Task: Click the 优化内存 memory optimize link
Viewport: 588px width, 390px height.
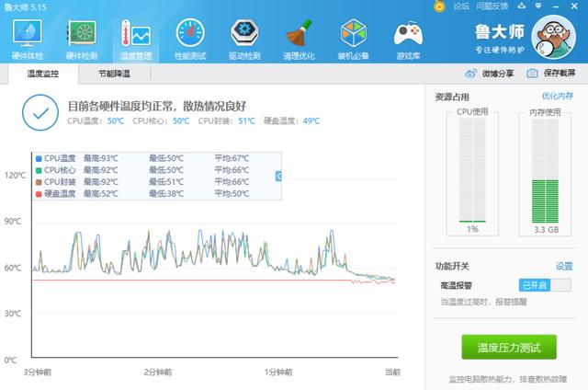Action: pos(558,96)
